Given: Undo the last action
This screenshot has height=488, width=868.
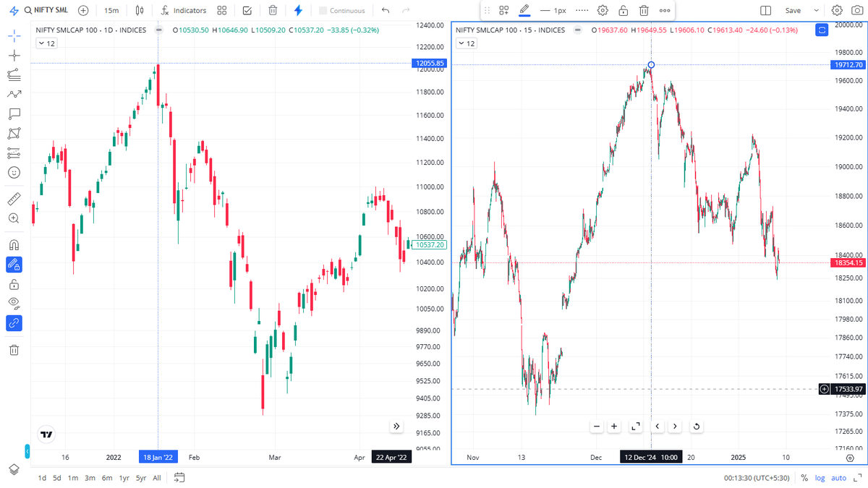Looking at the screenshot, I should pyautogui.click(x=386, y=11).
